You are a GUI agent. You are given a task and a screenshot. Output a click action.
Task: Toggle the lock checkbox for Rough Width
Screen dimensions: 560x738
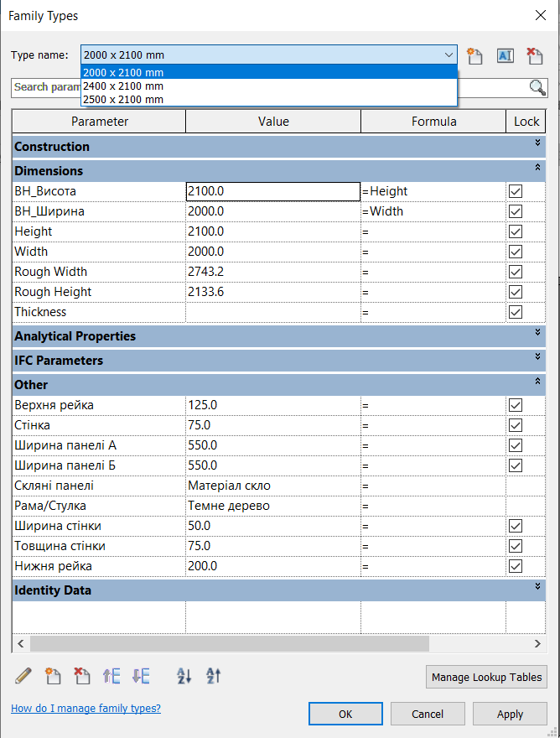click(x=516, y=272)
